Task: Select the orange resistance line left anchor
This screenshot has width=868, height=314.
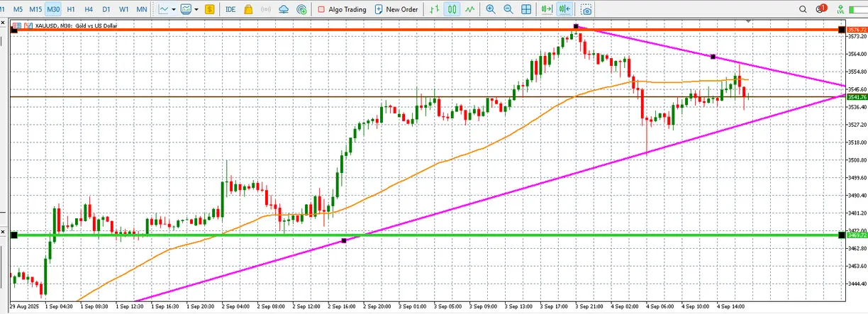Action: [x=13, y=30]
